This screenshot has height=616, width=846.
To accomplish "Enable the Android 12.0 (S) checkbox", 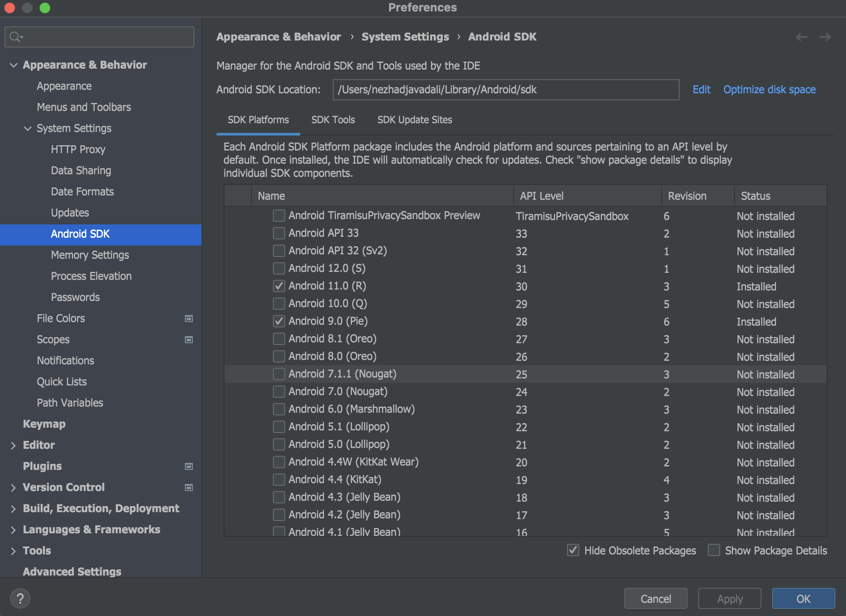I will click(x=279, y=268).
